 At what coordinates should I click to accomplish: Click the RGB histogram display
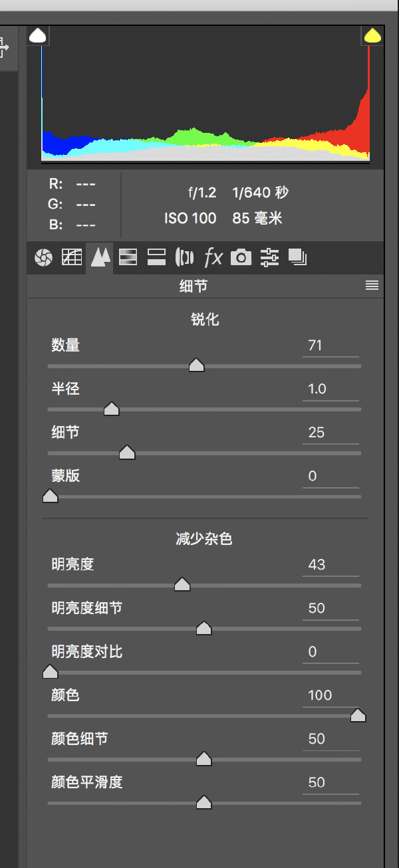click(x=205, y=100)
